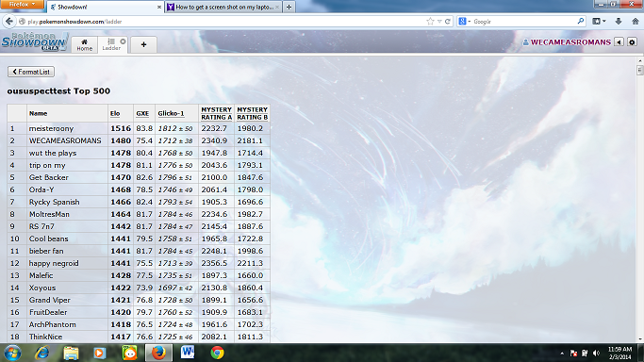Reload the page using the refresh icon
This screenshot has width=644, height=362.
(448, 22)
